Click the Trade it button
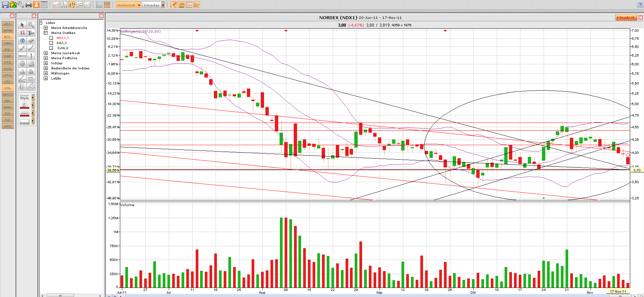 626,18
